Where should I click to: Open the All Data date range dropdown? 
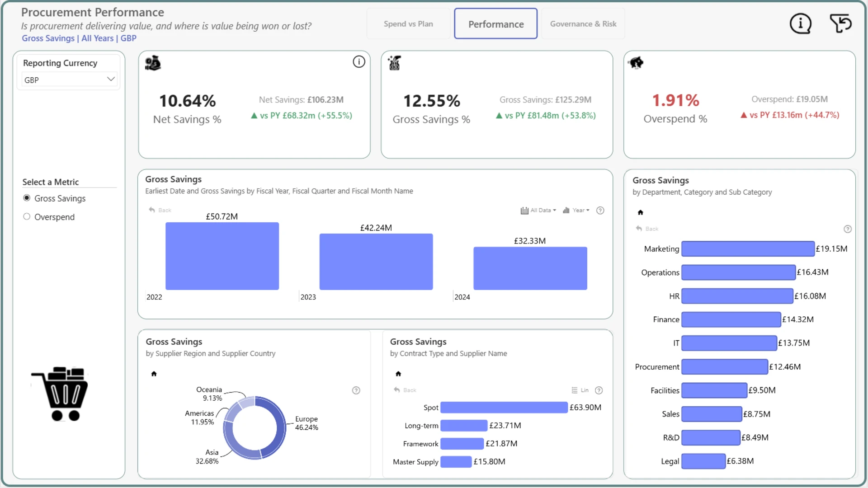[x=538, y=211]
